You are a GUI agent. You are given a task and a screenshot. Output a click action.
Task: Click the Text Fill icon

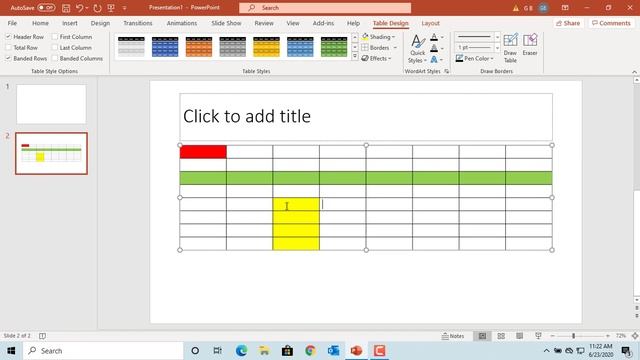point(434,37)
